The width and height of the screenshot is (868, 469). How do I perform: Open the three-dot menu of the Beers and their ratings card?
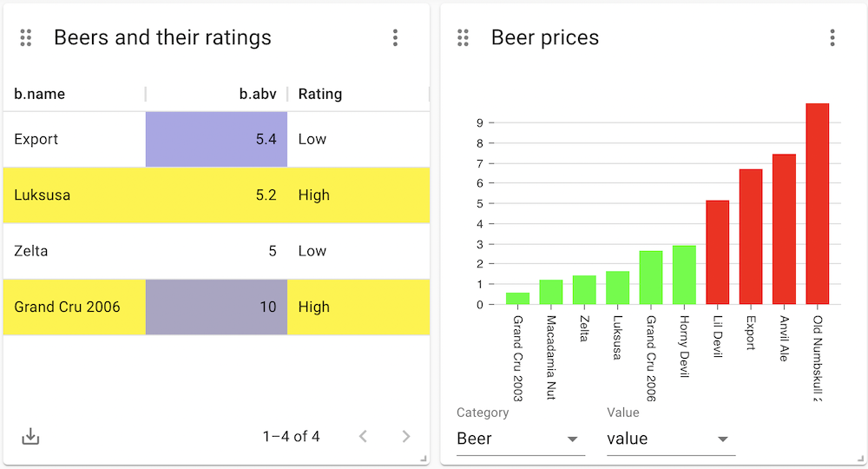click(395, 37)
